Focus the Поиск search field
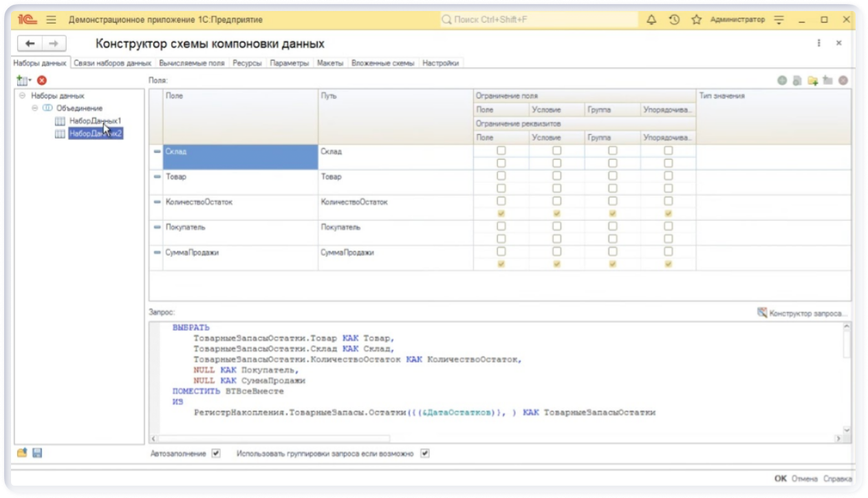The width and height of the screenshot is (868, 498). [x=538, y=20]
